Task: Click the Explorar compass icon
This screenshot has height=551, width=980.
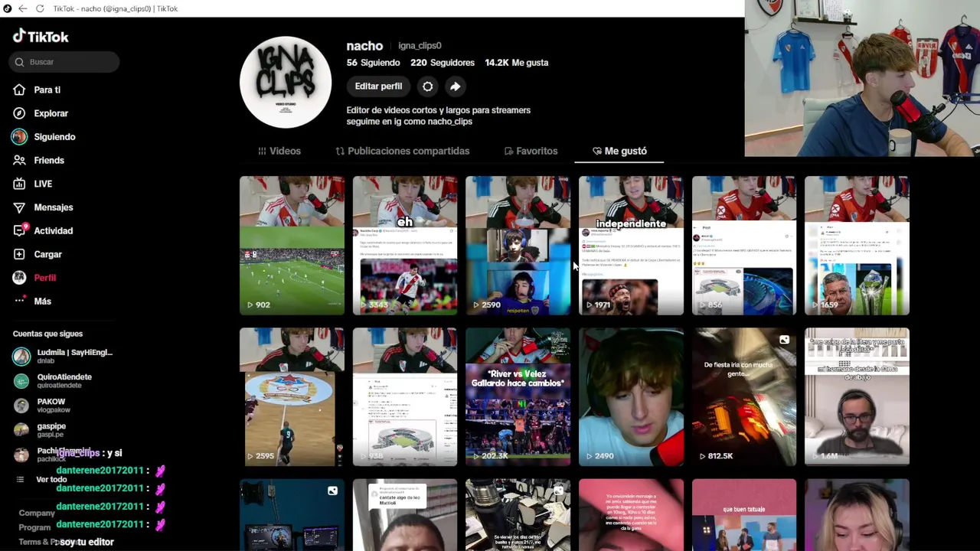Action: (19, 113)
